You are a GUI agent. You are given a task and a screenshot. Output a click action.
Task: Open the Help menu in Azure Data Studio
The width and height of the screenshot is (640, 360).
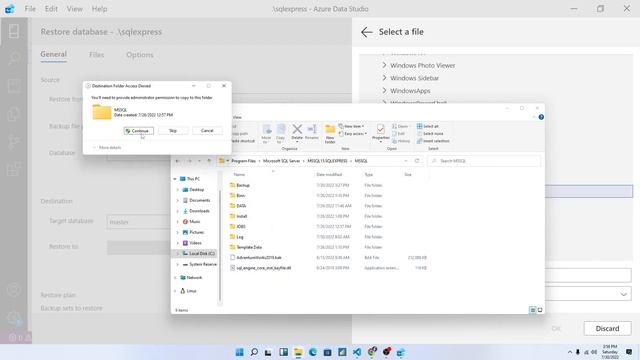pos(99,9)
